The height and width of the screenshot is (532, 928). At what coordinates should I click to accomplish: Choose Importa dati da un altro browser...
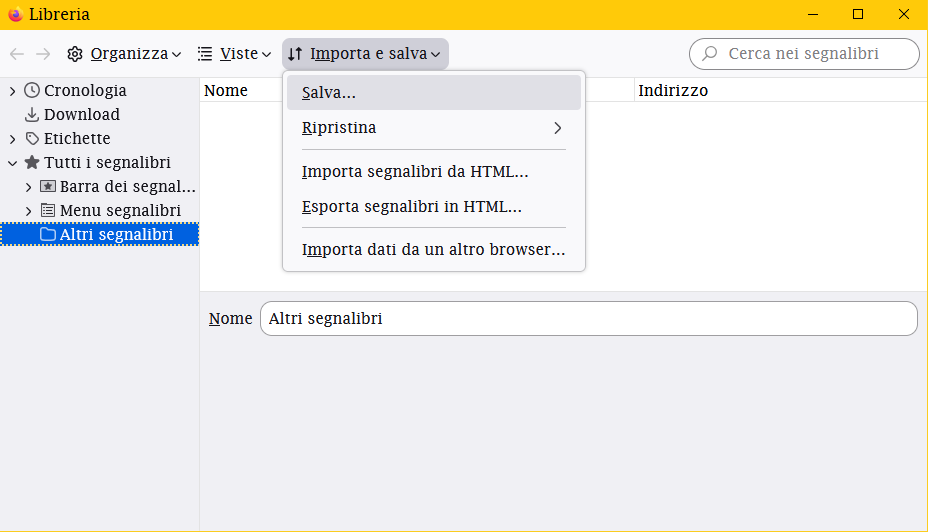434,250
